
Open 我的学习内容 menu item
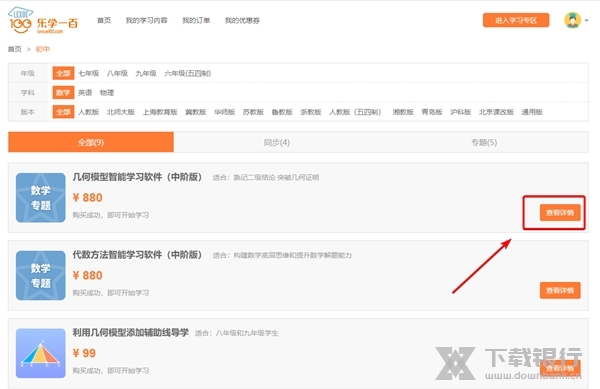(147, 20)
